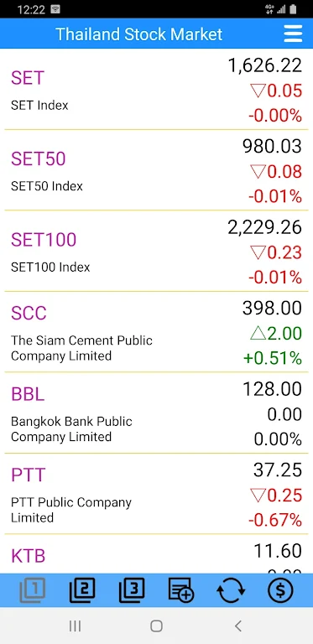Tap the add stock list icon
Image resolution: width=313 pixels, height=644 pixels.
tap(181, 590)
